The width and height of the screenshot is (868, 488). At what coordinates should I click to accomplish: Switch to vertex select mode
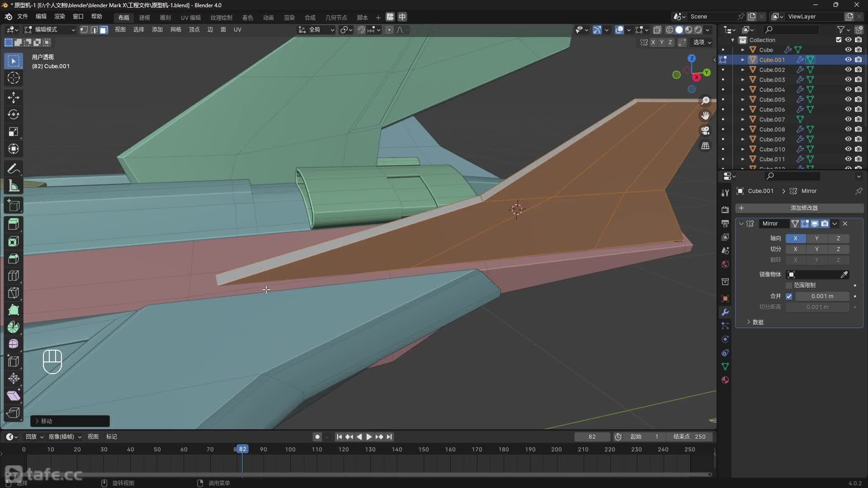[84, 30]
